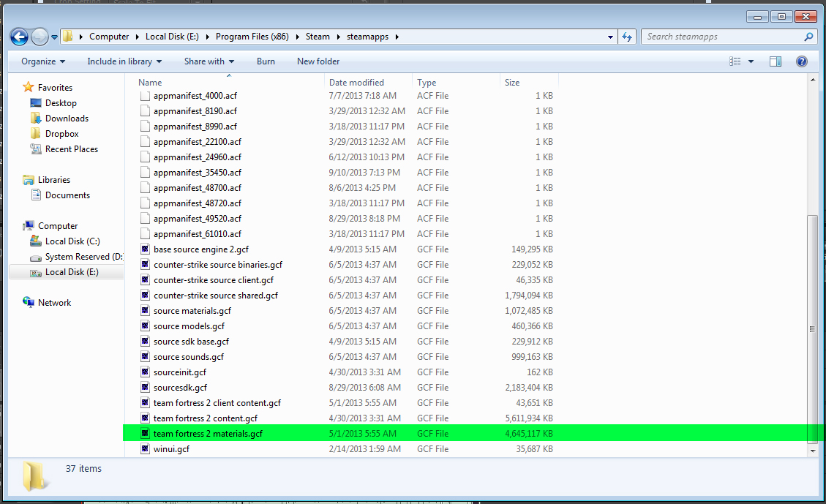The image size is (826, 504).
Task: Click the icon of base source engine 2.gcf
Action: pos(145,249)
